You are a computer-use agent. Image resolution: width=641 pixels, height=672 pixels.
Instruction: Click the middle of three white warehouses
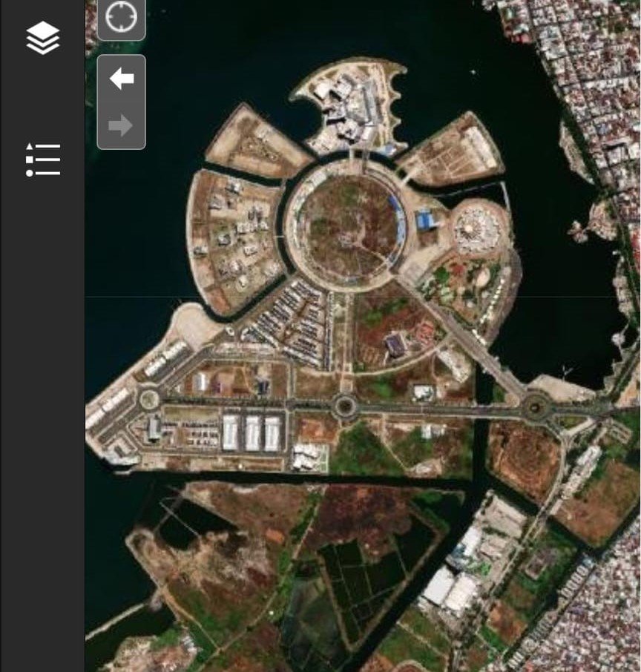click(252, 432)
